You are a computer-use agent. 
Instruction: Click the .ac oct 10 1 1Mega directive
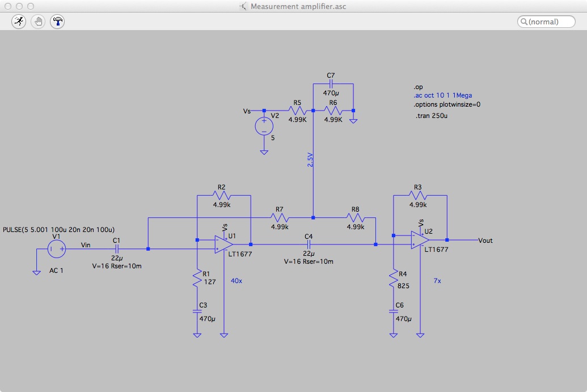443,95
